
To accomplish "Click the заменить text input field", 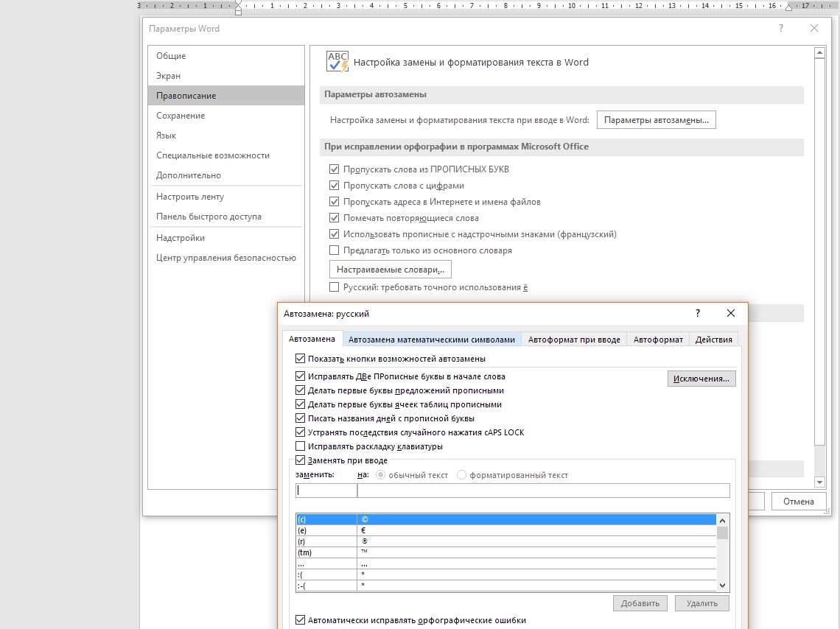I will click(326, 491).
